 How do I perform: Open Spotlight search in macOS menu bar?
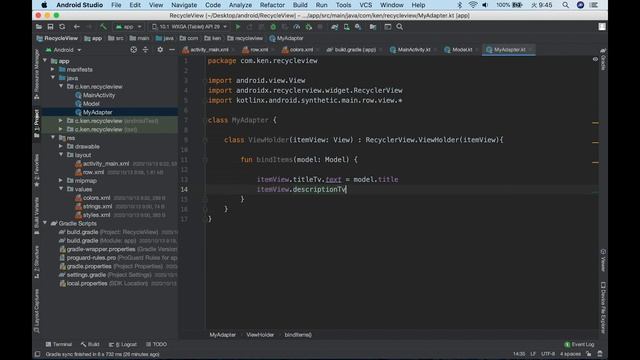coord(565,5)
